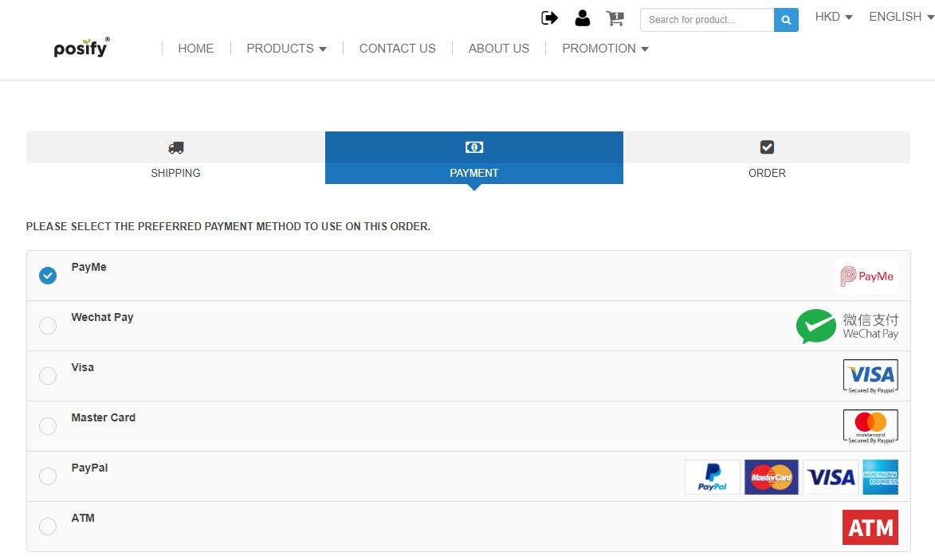Open the shopping cart icon

pos(615,18)
